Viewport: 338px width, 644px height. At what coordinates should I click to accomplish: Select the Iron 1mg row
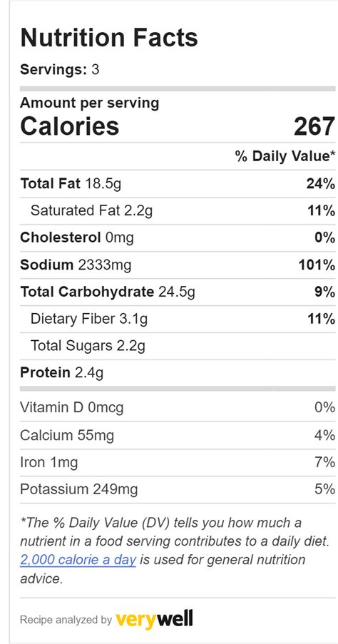(178, 462)
